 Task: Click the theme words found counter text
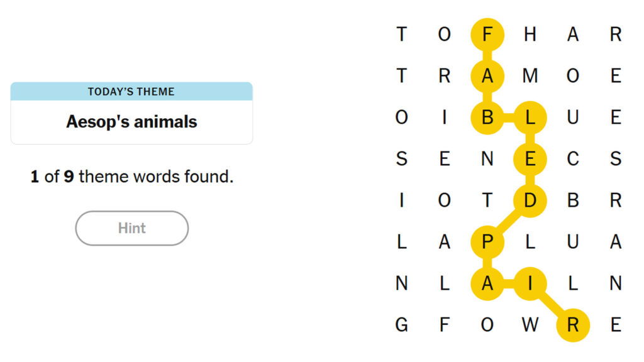tap(131, 177)
